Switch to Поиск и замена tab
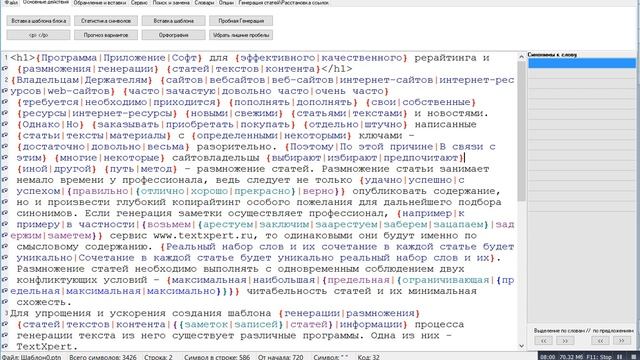The height and width of the screenshot is (360, 640). 171,2
